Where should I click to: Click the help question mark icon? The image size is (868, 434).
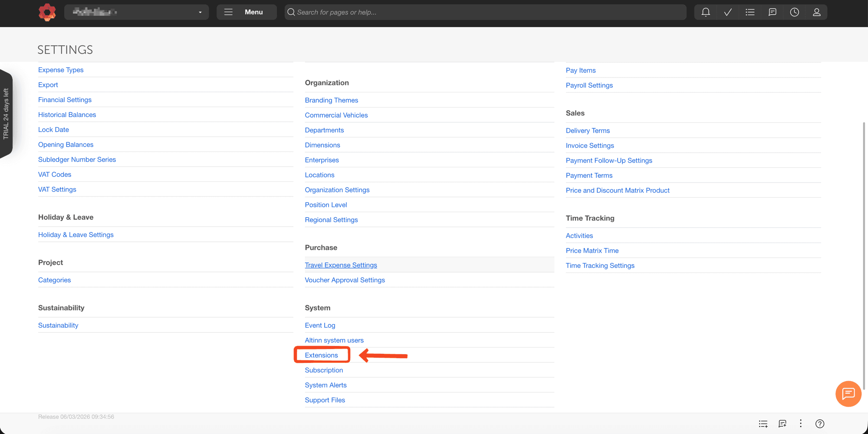(x=819, y=424)
